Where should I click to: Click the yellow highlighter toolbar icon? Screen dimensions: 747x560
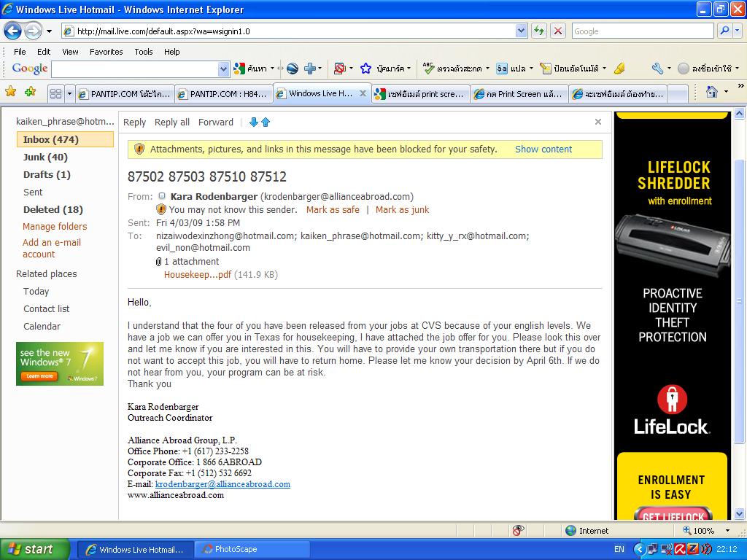[x=619, y=69]
